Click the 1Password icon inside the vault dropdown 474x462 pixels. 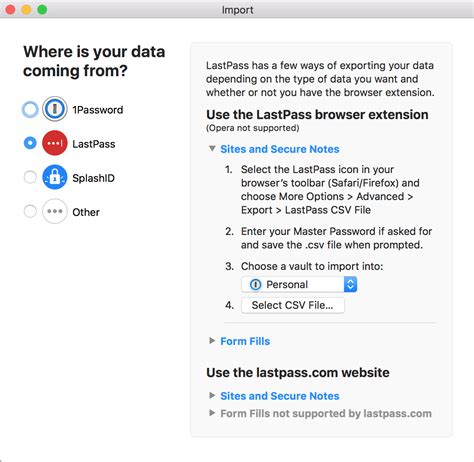[x=255, y=284]
